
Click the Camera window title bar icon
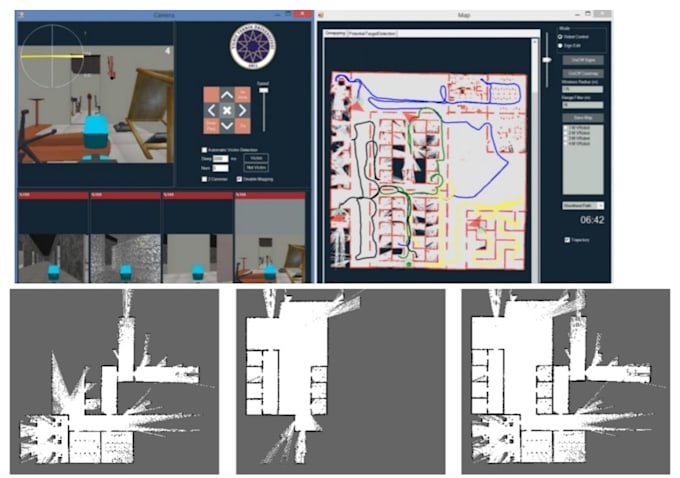tap(21, 15)
